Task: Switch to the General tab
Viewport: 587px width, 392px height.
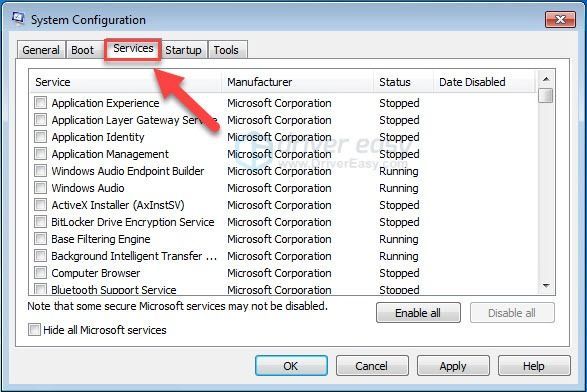Action: coord(41,50)
